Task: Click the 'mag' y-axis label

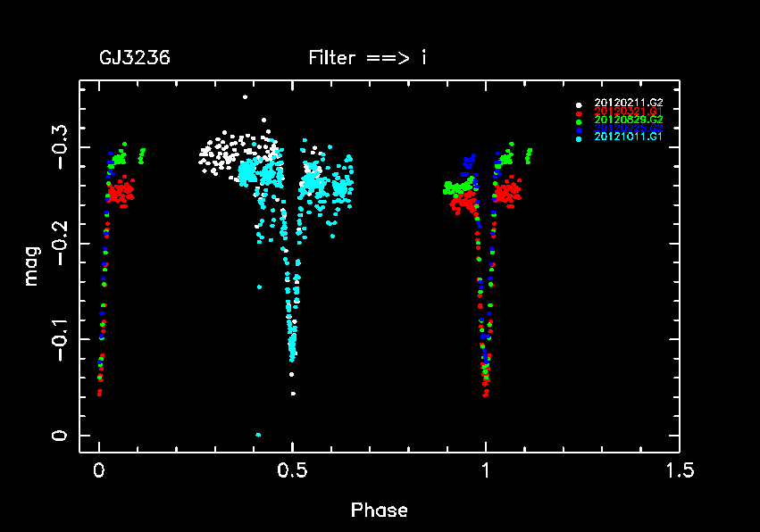Action: click(x=31, y=267)
